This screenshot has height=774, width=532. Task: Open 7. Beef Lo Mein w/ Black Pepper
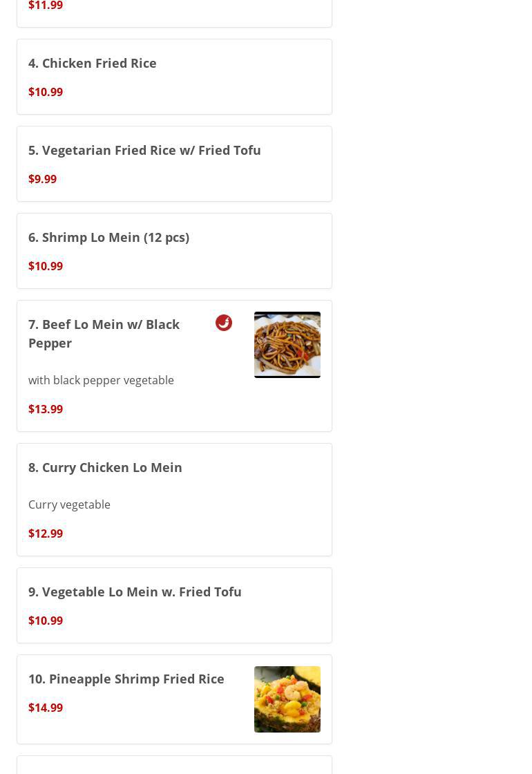104,333
